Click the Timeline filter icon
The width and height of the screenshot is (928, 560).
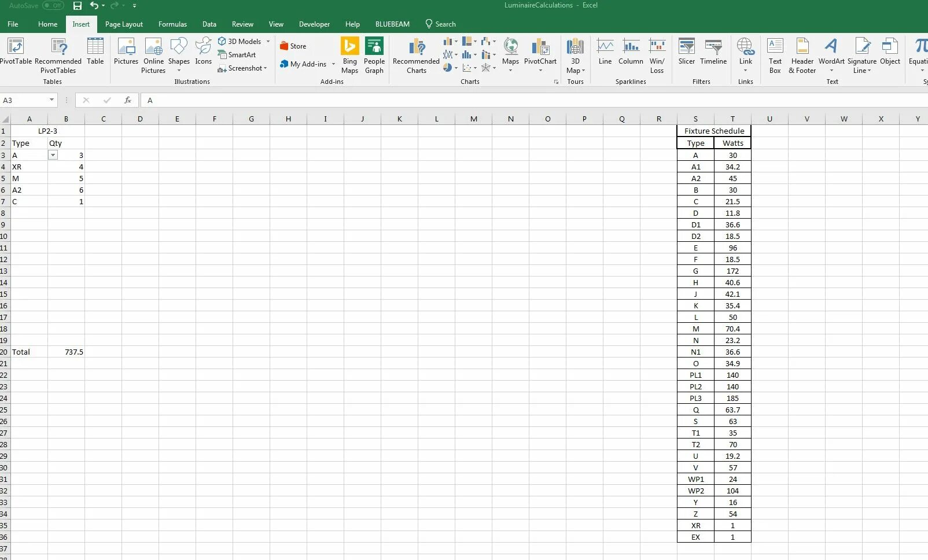point(713,52)
